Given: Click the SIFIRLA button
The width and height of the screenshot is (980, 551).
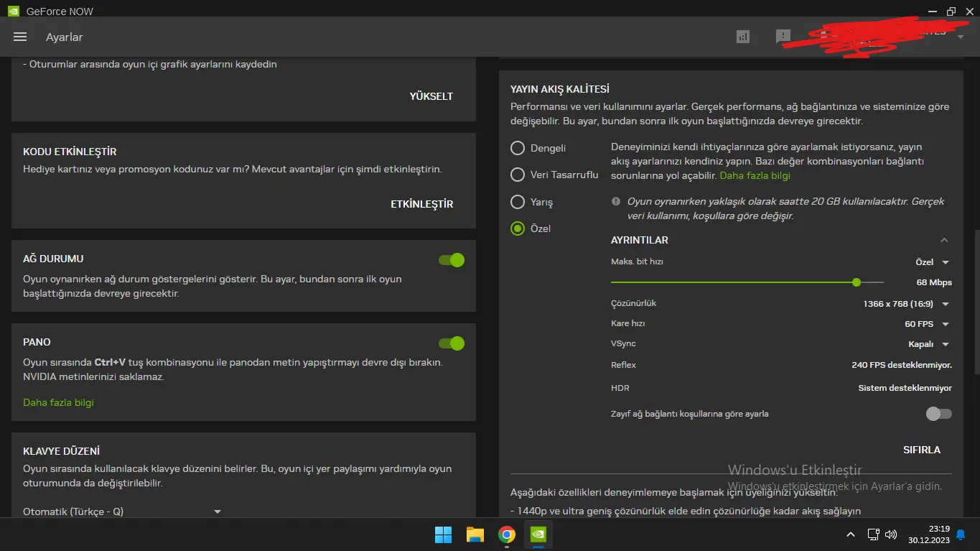Looking at the screenshot, I should tap(922, 450).
